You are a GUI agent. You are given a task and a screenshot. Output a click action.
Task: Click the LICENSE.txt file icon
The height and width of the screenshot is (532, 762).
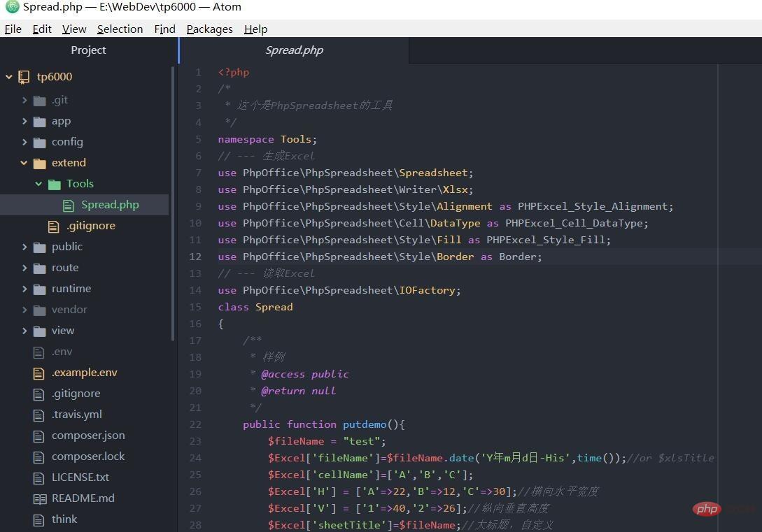pos(38,477)
